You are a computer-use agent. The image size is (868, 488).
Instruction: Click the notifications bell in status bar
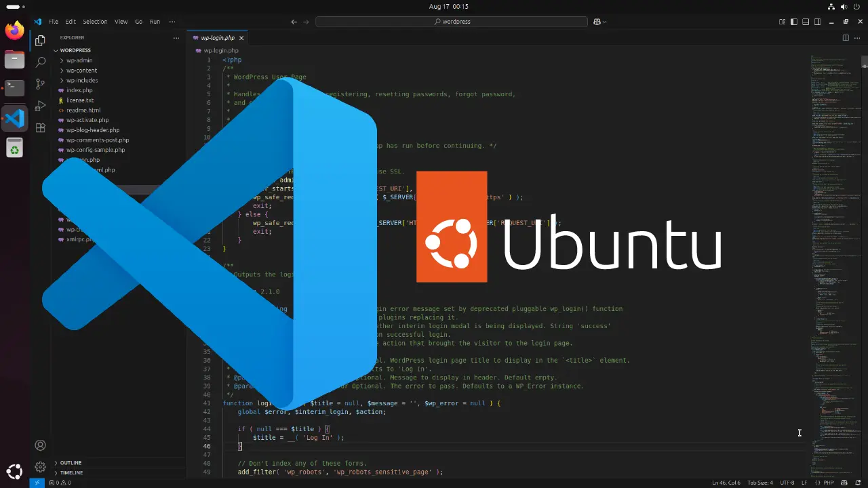(857, 483)
